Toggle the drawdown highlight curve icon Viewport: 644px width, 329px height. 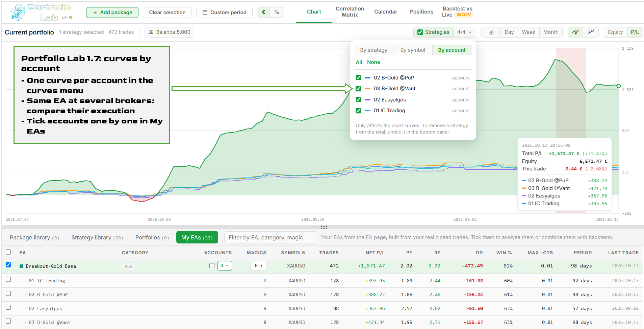(575, 32)
